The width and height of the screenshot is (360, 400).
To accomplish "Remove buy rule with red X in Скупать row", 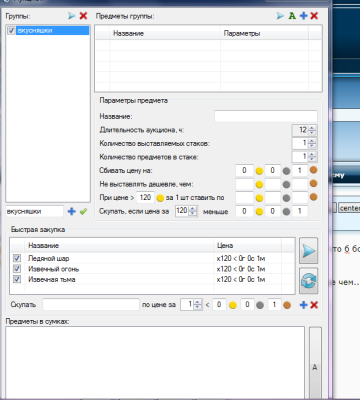I will (314, 305).
